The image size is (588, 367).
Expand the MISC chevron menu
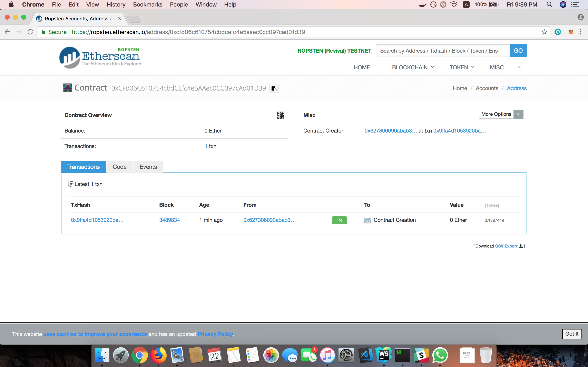519,67
